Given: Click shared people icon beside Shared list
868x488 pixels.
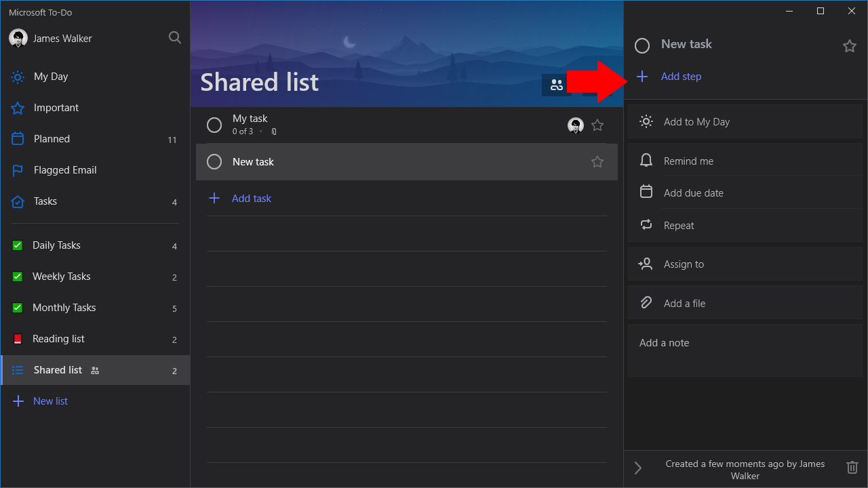Looking at the screenshot, I should [95, 371].
